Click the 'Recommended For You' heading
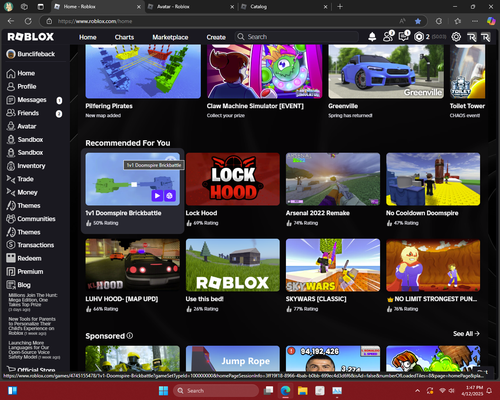Image resolution: width=500 pixels, height=400 pixels. click(128, 143)
